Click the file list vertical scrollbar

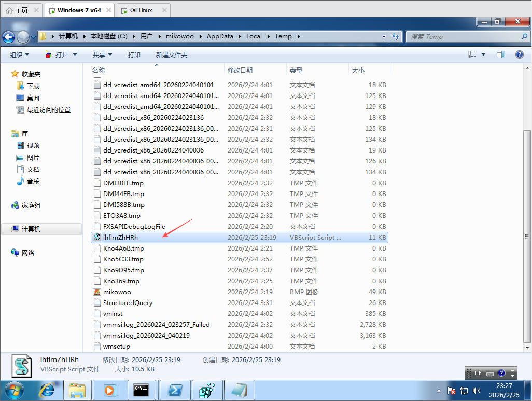pyautogui.click(x=527, y=237)
